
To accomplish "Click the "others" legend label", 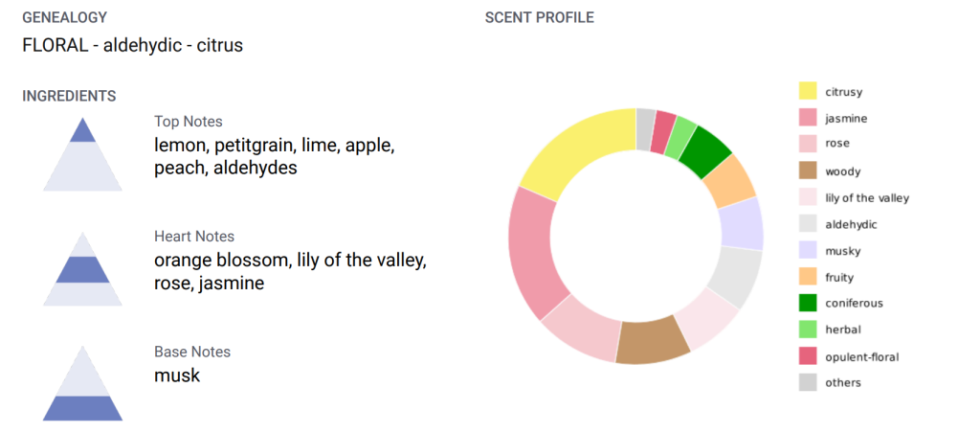I will tap(843, 383).
